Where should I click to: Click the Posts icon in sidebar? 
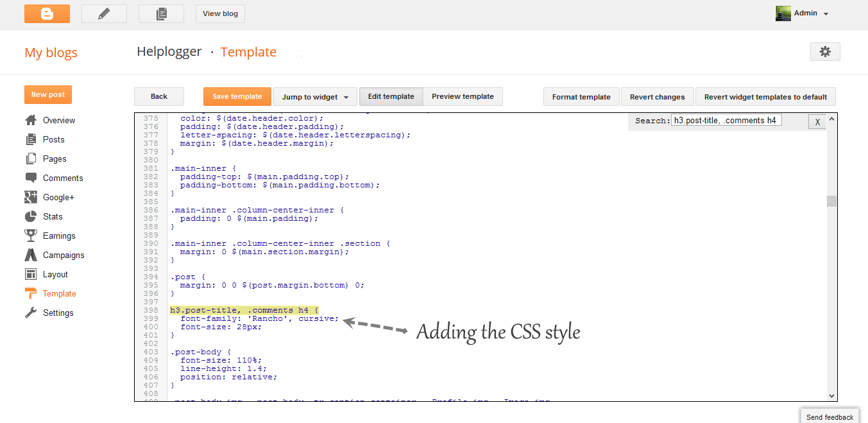(x=31, y=139)
